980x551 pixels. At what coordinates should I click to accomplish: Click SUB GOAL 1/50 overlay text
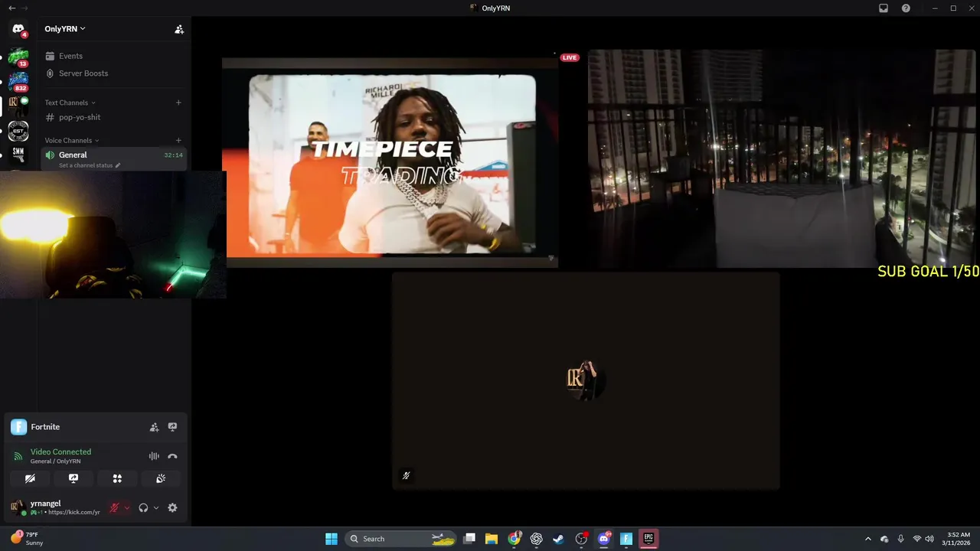pos(928,272)
